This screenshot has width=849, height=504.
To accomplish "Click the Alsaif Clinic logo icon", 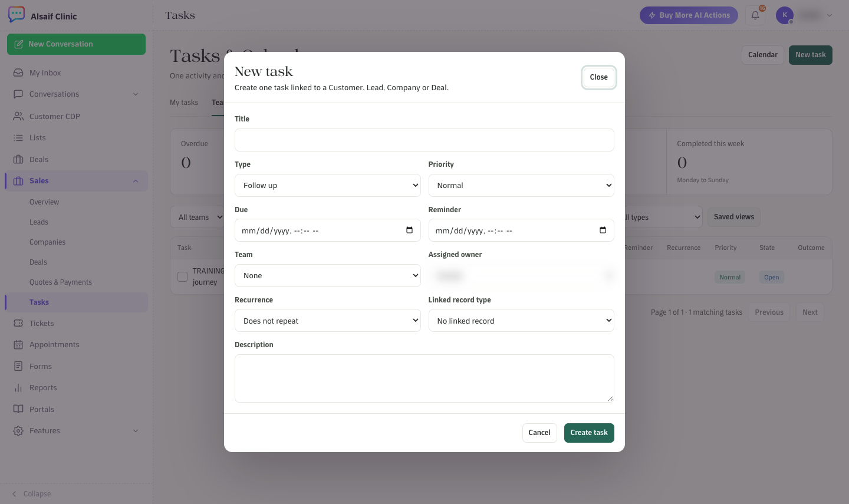I will point(17,15).
